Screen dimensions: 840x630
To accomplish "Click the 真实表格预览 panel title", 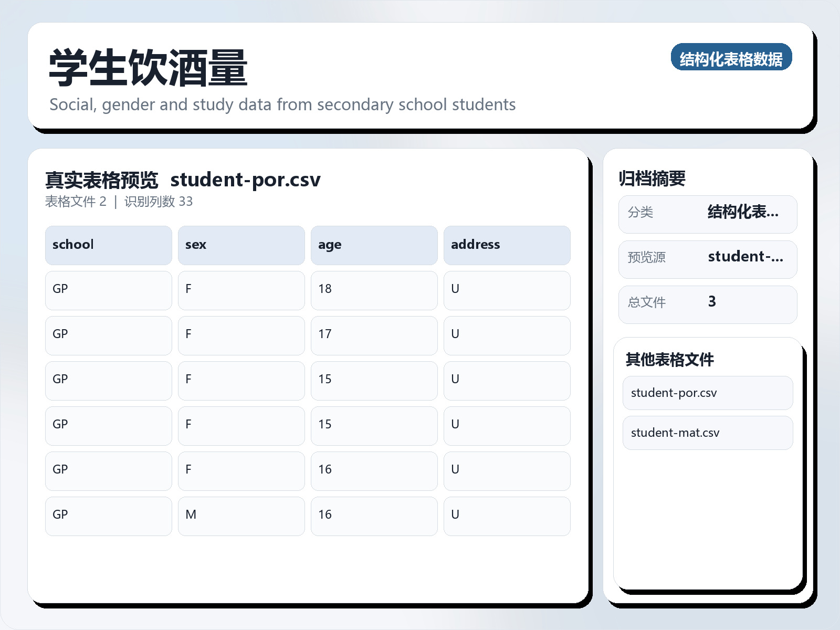I will (101, 180).
